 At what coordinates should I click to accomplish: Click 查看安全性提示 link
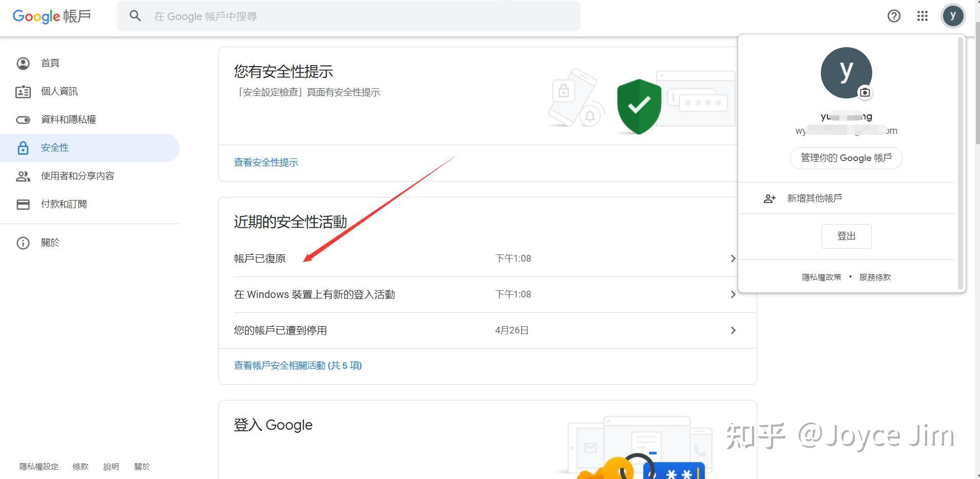point(266,163)
